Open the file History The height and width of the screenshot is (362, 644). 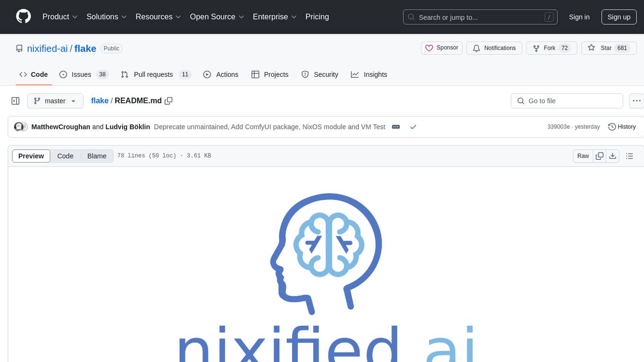point(622,127)
